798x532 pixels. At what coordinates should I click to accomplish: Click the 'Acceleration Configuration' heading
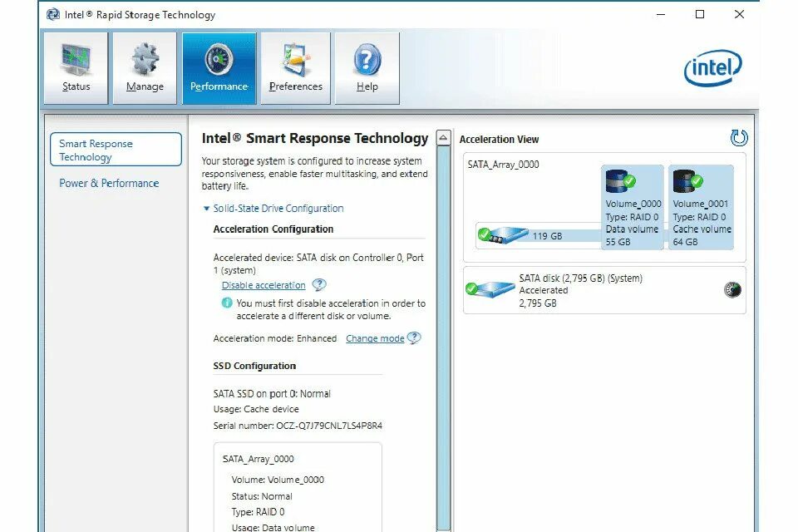pyautogui.click(x=273, y=229)
